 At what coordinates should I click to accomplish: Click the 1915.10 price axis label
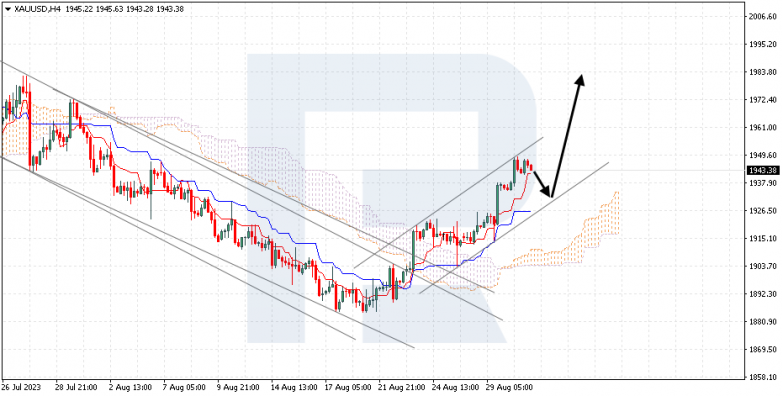(x=763, y=239)
